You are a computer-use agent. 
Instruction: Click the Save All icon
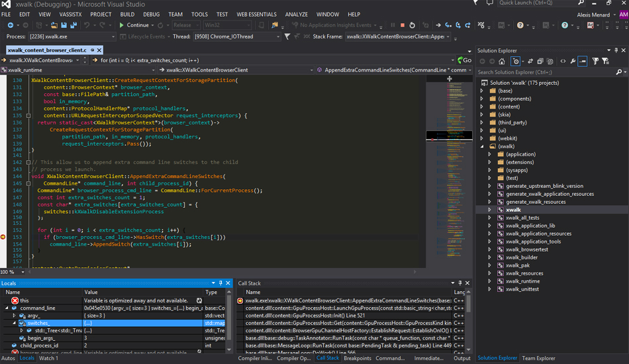(73, 25)
